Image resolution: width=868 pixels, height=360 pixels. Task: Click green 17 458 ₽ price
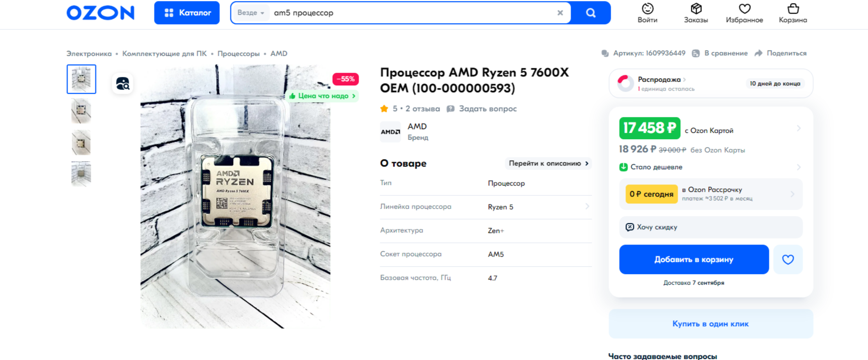point(650,128)
